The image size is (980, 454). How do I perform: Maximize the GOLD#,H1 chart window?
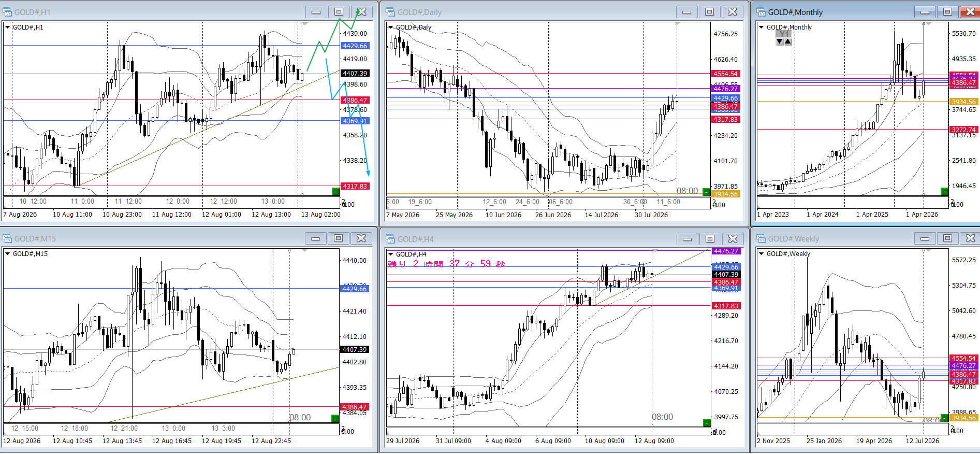pos(339,12)
